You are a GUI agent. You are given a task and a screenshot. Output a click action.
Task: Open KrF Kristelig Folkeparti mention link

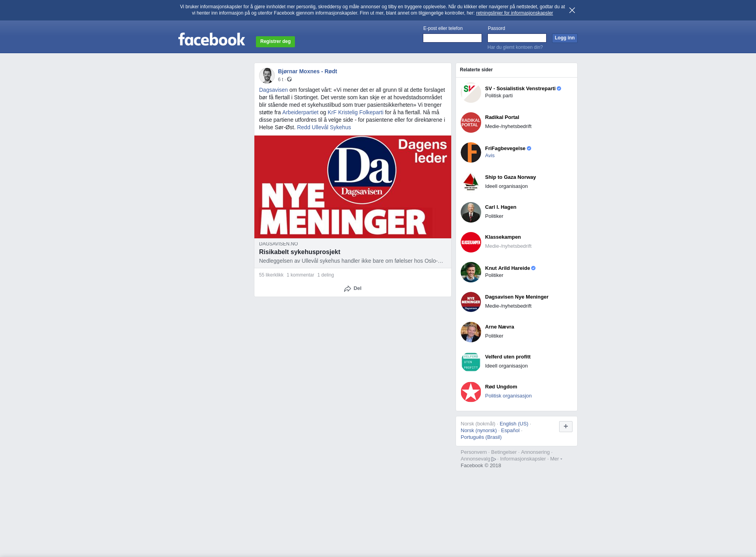click(356, 112)
